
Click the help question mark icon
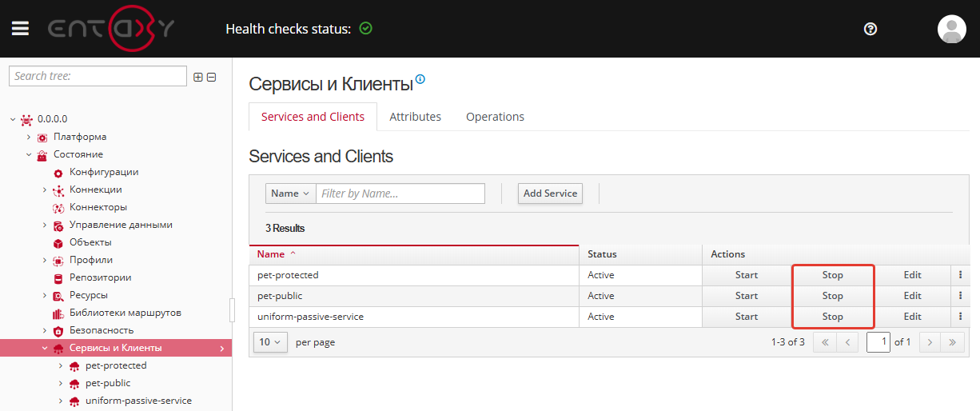coord(870,29)
